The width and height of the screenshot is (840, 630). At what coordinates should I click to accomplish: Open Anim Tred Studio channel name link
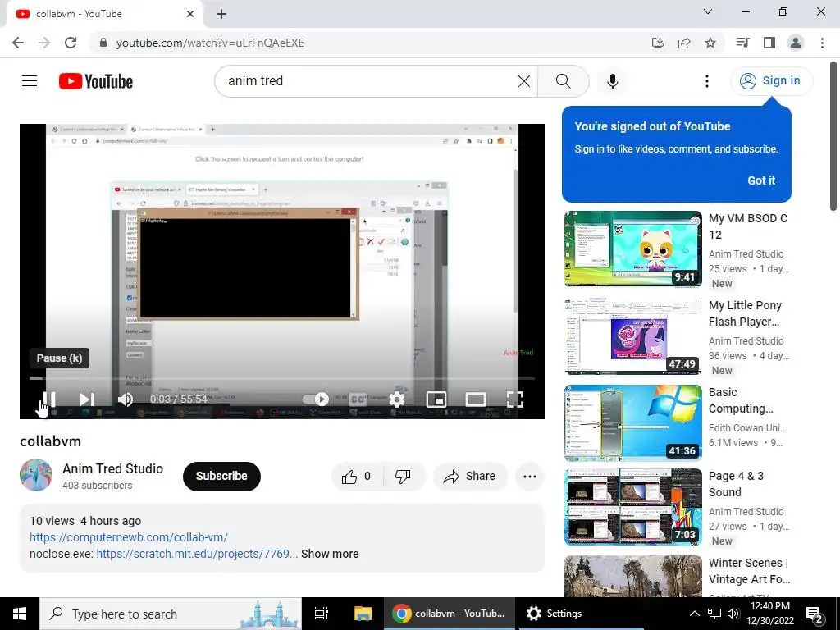(x=113, y=468)
